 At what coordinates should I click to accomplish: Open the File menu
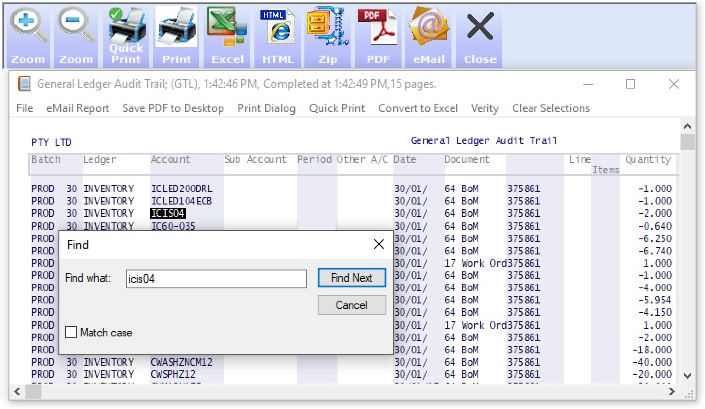pos(25,108)
